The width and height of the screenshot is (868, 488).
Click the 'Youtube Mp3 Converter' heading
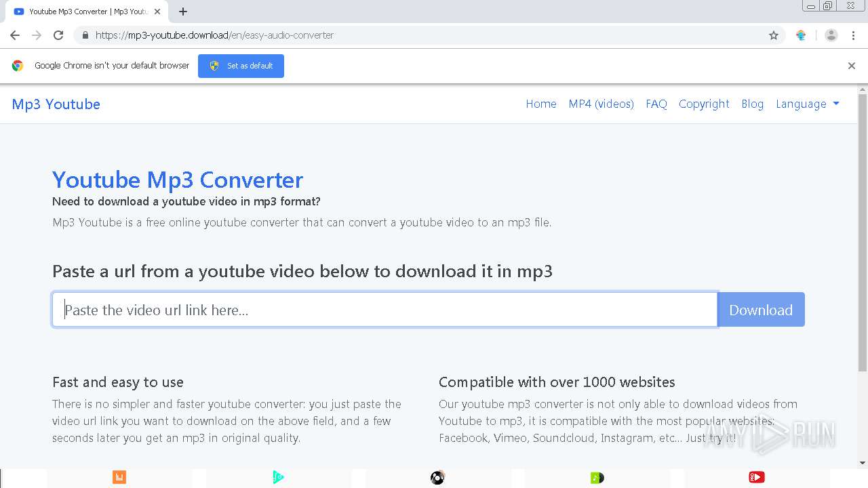pyautogui.click(x=178, y=180)
